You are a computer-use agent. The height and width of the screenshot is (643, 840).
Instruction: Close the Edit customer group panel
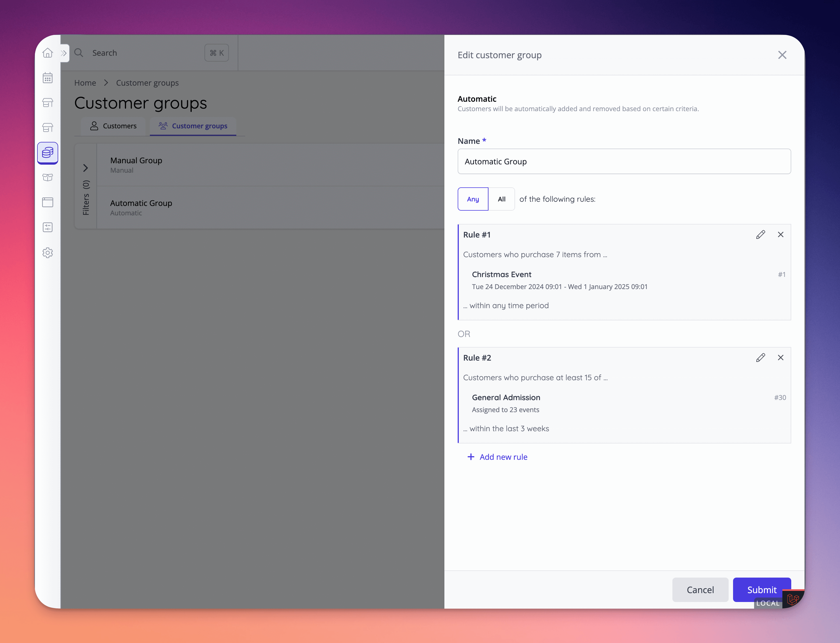coord(782,55)
